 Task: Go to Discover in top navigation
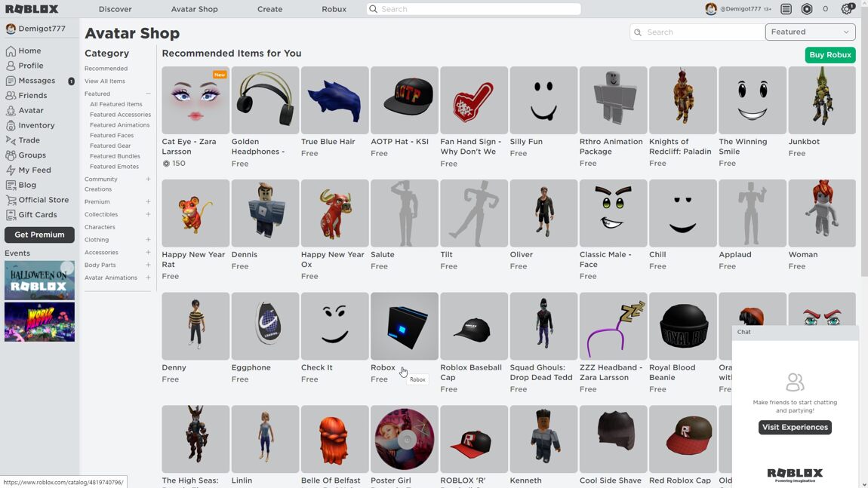[x=115, y=9]
